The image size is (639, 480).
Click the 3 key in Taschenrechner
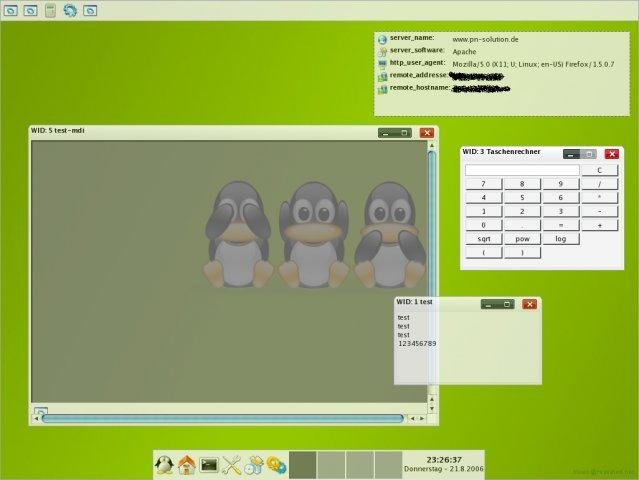coord(561,211)
